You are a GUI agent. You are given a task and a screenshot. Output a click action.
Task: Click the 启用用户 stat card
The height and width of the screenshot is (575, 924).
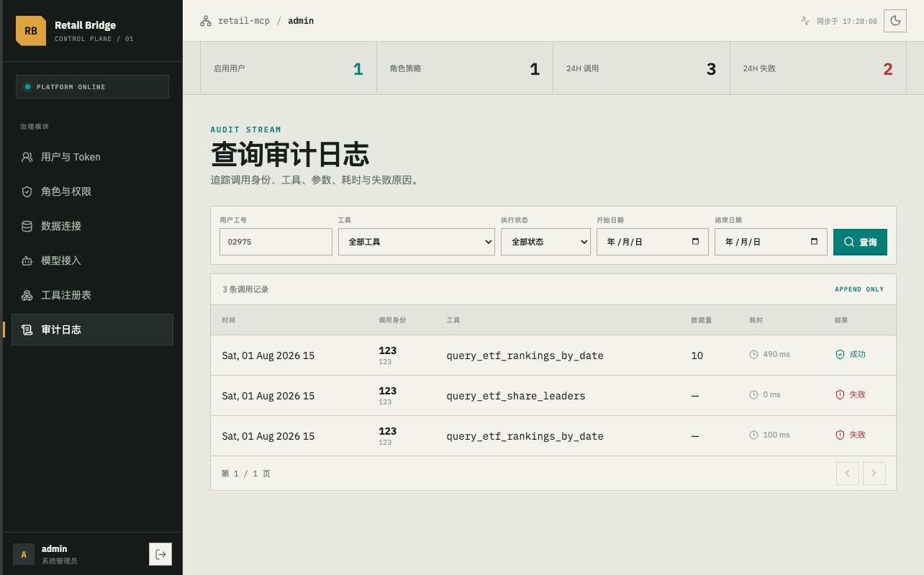click(x=289, y=69)
